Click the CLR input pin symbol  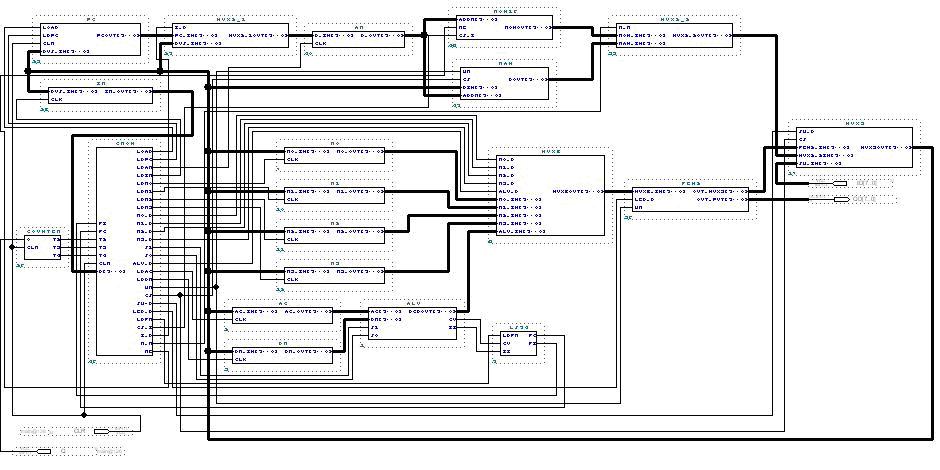tap(101, 431)
